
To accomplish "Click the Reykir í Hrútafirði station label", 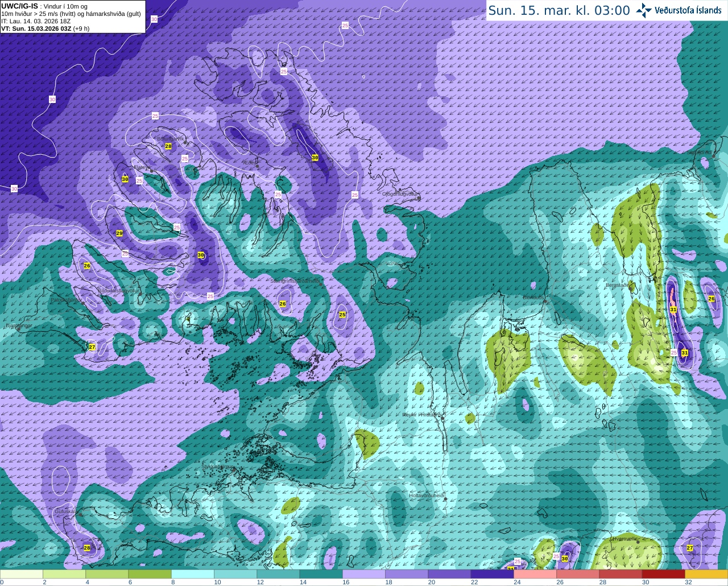I will (421, 415).
